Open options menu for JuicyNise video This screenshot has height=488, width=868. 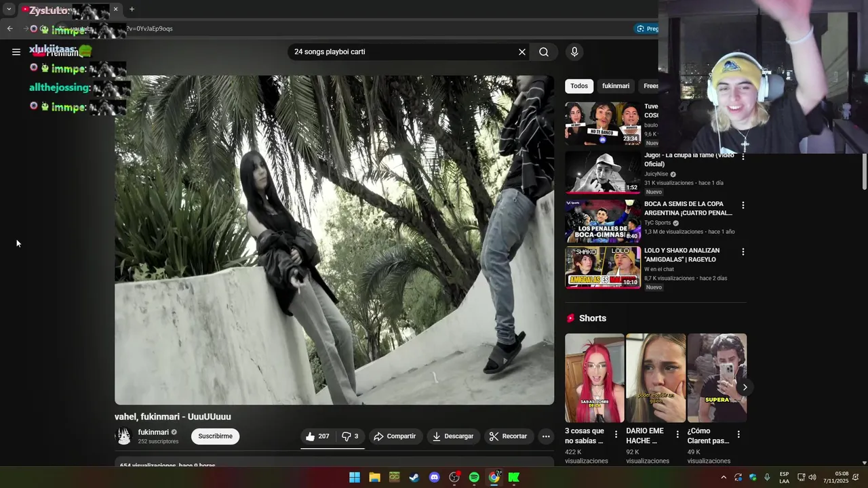pyautogui.click(x=743, y=157)
